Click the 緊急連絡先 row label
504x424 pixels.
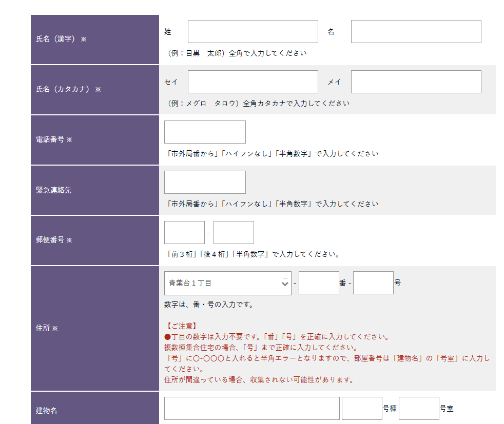tap(54, 190)
